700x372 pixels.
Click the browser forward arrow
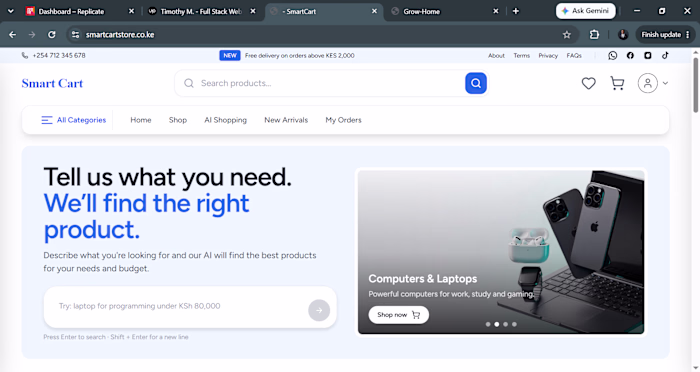pos(32,34)
